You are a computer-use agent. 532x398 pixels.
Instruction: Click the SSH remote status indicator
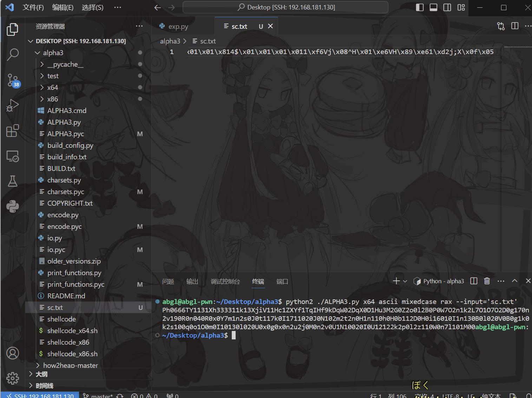tap(40, 396)
